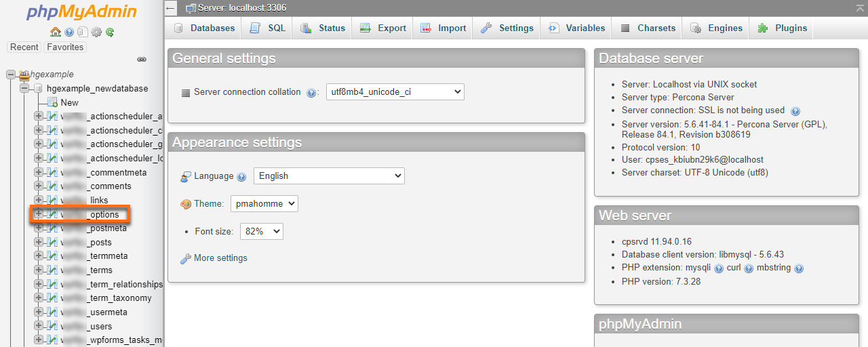
Task: Click the server icon in breadcrumb header
Action: (191, 7)
